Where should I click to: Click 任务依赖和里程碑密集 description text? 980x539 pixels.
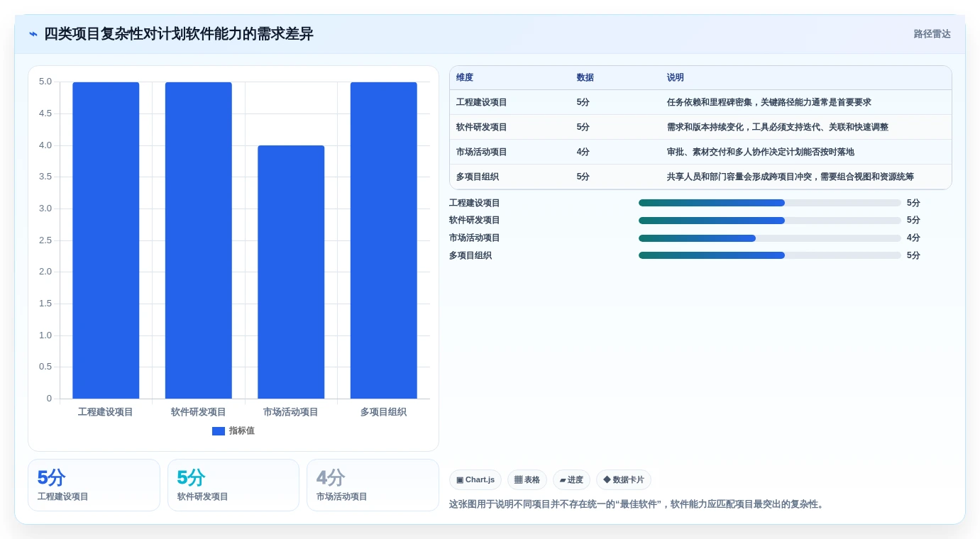769,103
